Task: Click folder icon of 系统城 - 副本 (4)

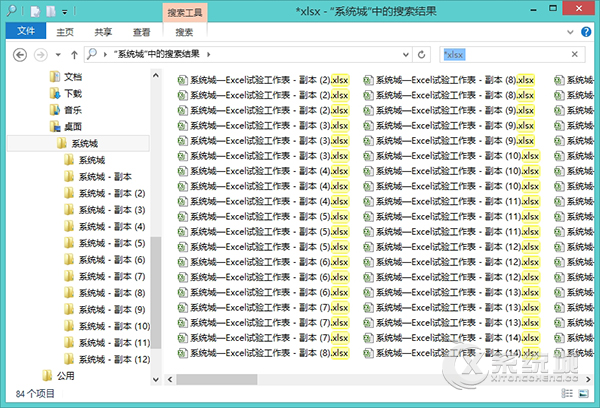Action: [x=69, y=226]
